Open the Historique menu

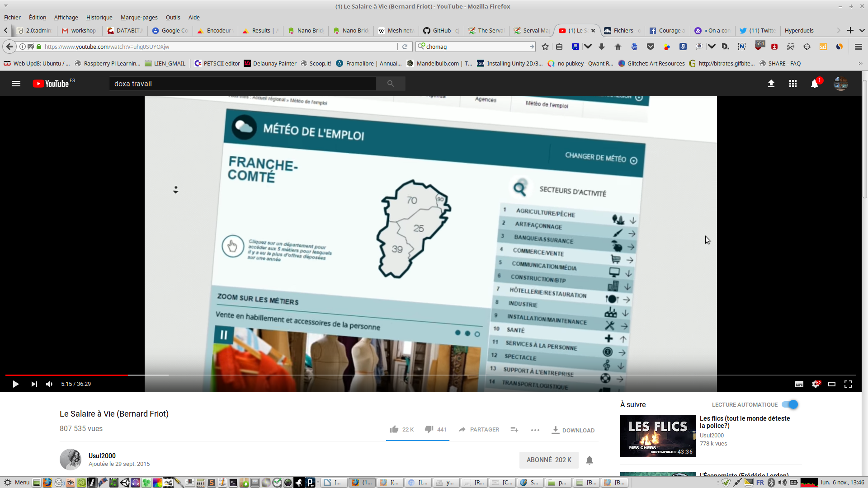99,17
